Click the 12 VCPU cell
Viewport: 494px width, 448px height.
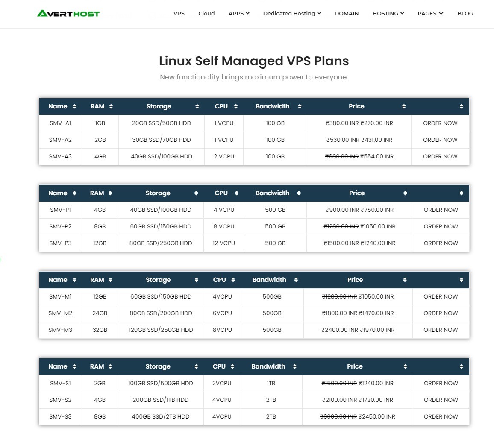pos(223,243)
